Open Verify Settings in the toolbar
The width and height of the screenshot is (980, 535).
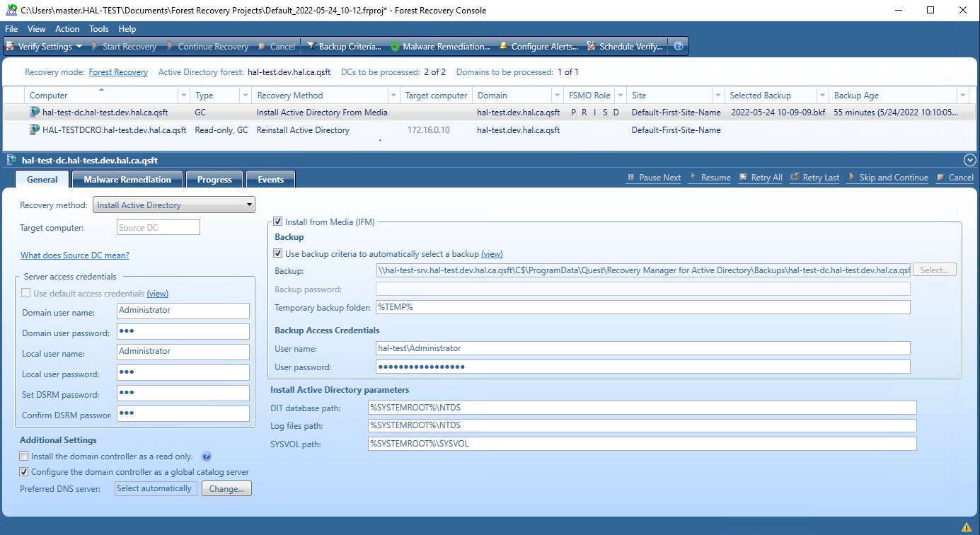click(45, 47)
